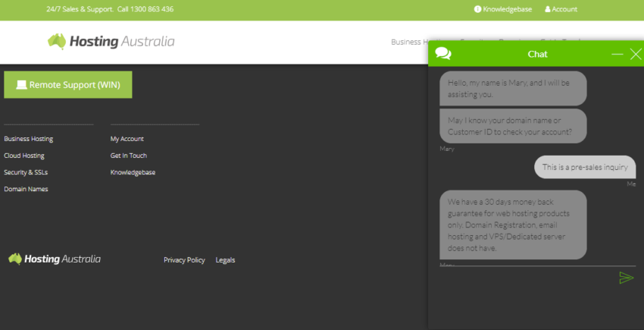Click Mary's greeting message bubble

pyautogui.click(x=513, y=89)
